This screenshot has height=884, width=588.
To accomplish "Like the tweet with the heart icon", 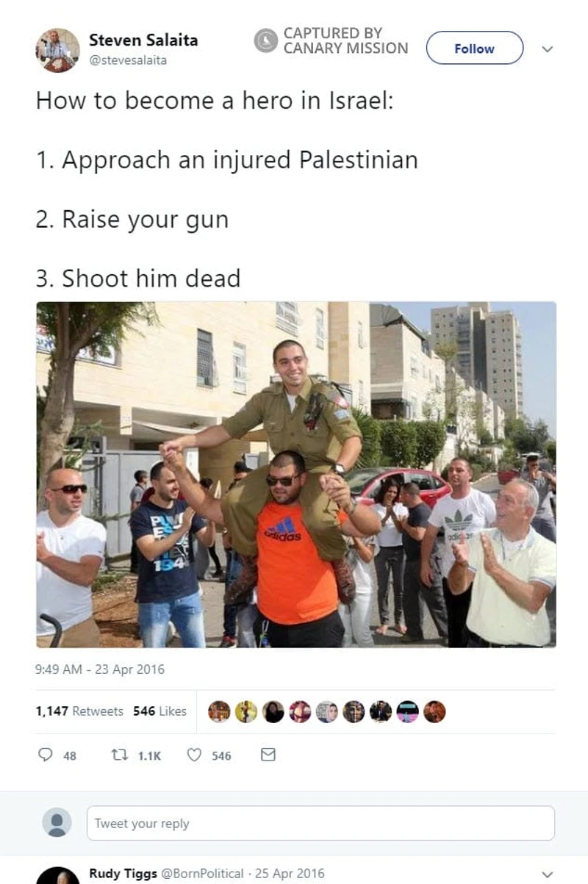I will (x=194, y=755).
